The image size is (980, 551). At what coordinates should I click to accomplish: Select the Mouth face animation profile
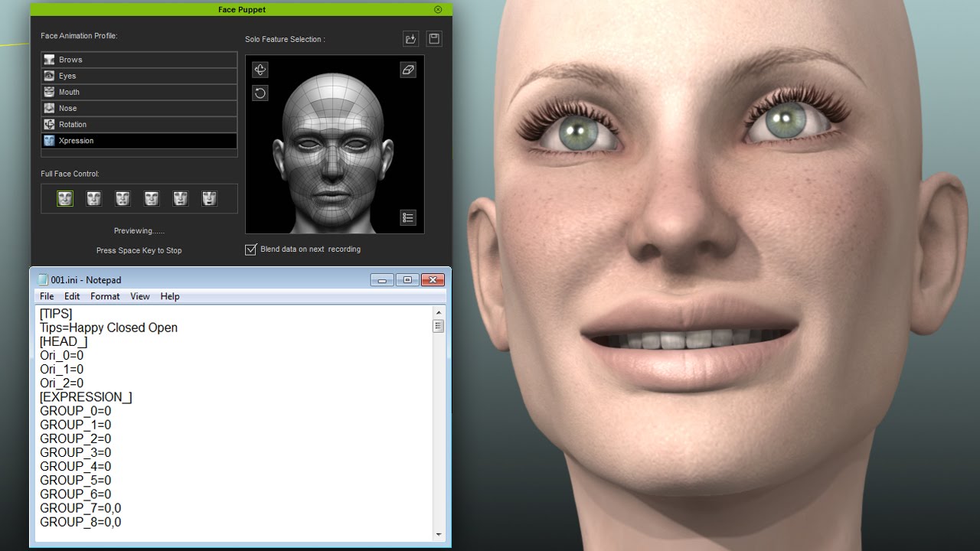click(139, 92)
